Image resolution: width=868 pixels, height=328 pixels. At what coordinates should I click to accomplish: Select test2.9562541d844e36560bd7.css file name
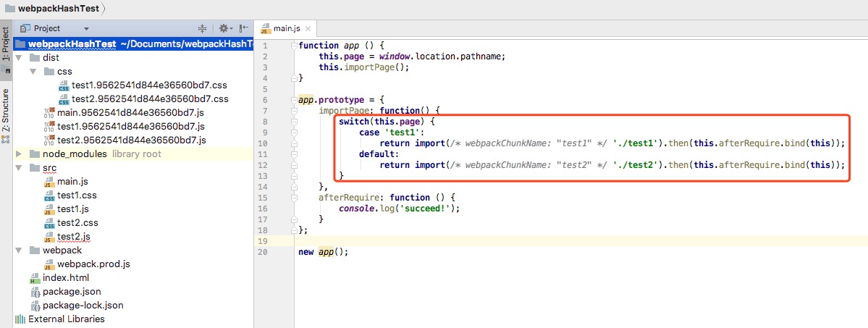click(150, 99)
